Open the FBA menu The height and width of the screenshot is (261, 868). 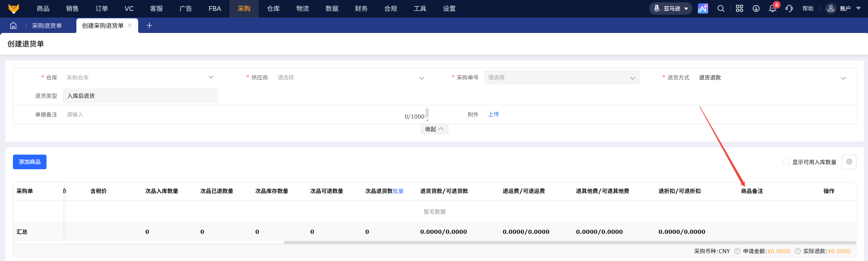click(215, 8)
